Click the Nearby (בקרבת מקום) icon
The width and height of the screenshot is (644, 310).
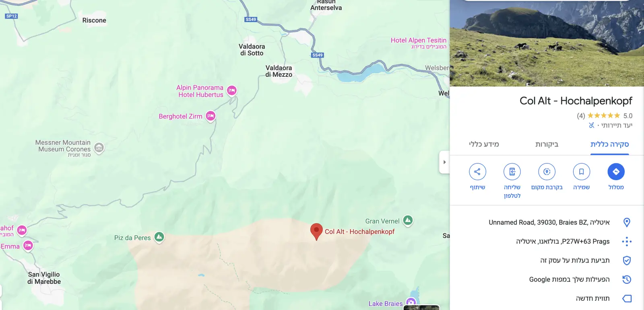(547, 172)
